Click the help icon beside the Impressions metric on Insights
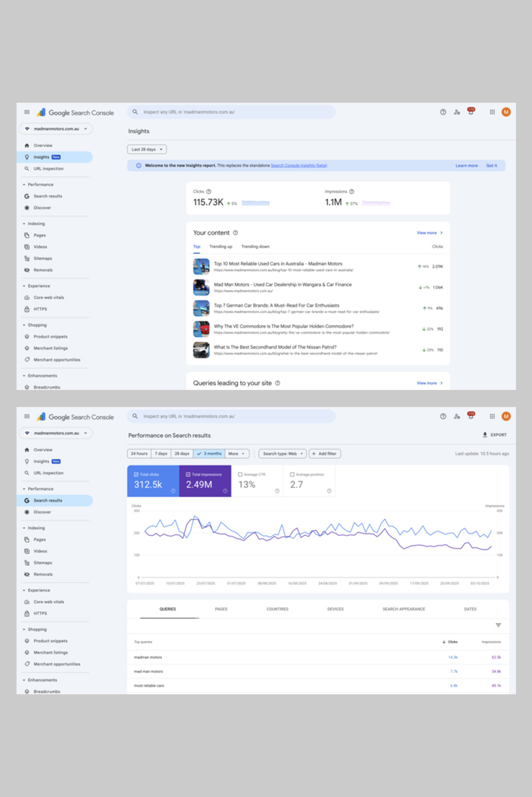This screenshot has width=532, height=797. pos(352,192)
